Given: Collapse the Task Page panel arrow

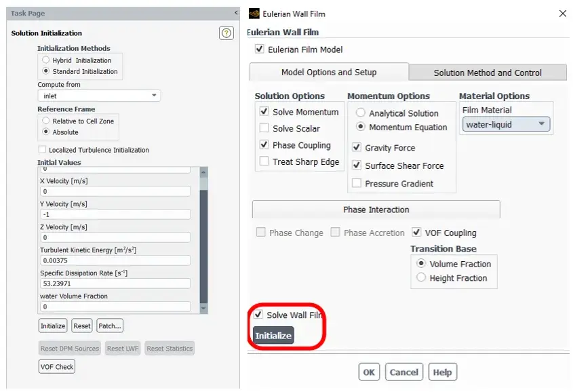Looking at the screenshot, I should pos(236,13).
